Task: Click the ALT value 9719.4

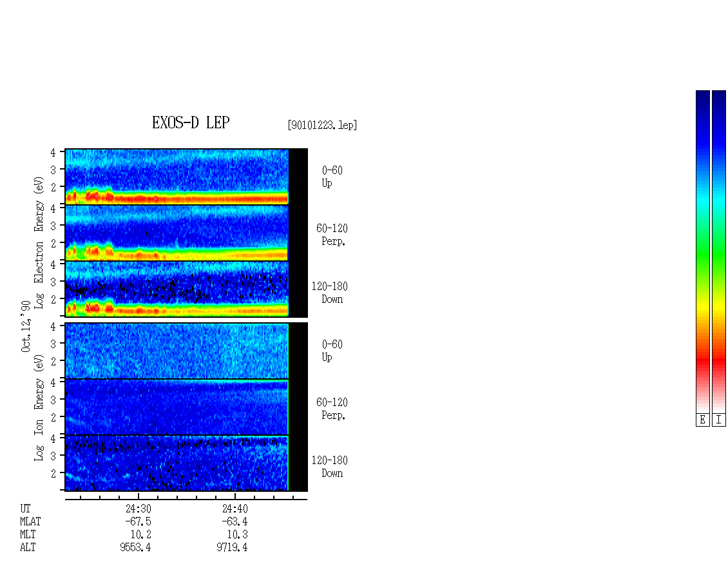Action: (x=232, y=548)
